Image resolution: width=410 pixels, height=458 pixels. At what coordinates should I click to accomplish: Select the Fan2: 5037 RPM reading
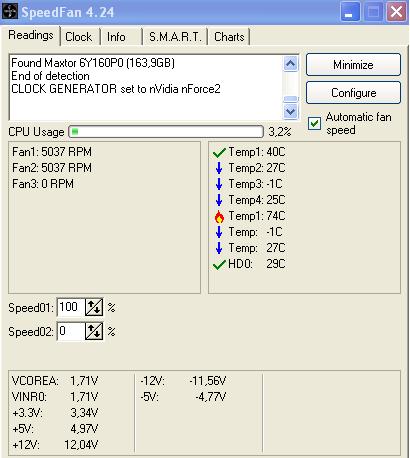(52, 168)
